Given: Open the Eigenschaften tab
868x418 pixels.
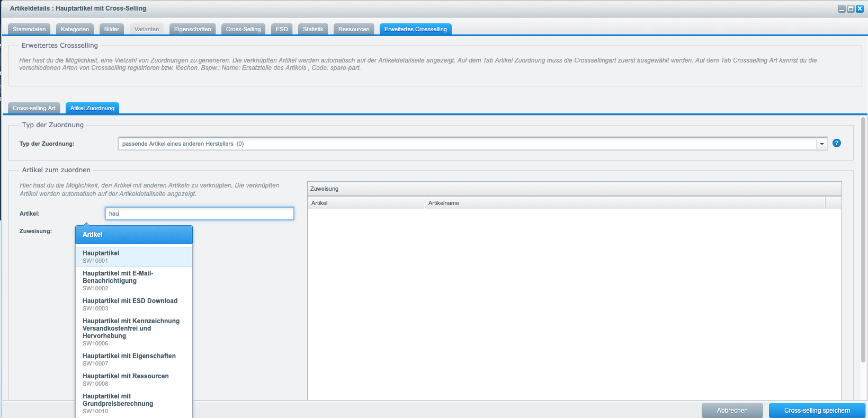Looking at the screenshot, I should click(193, 29).
